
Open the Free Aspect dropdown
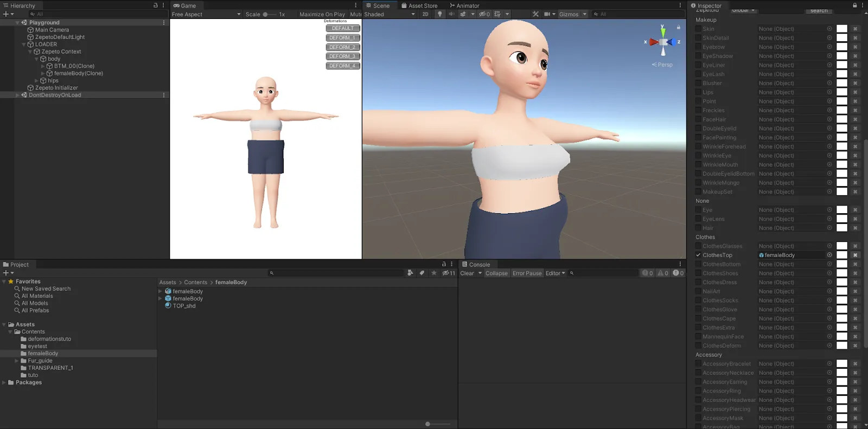point(206,14)
